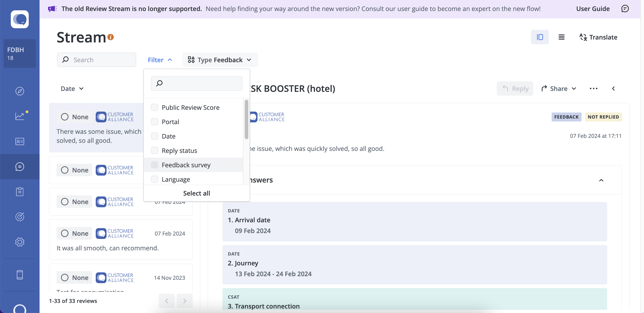Click the NOT REPLIED status badge
The height and width of the screenshot is (313, 644).
coord(603,117)
